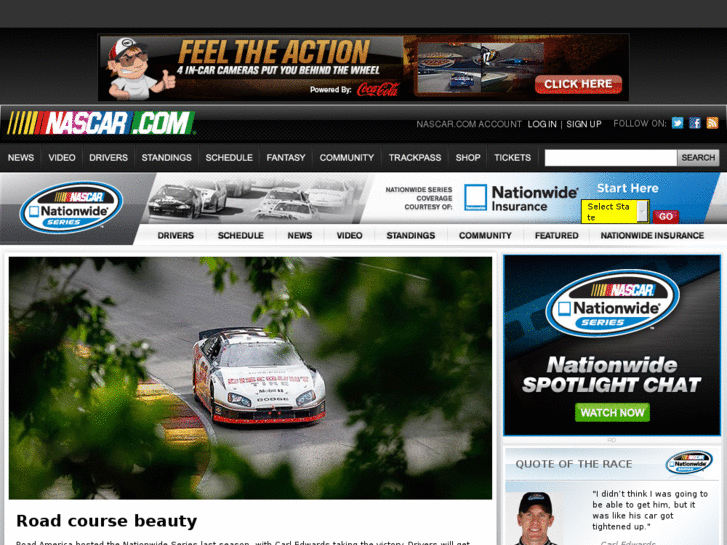Open the DRIVERS main menu
The image size is (727, 545).
point(108,158)
